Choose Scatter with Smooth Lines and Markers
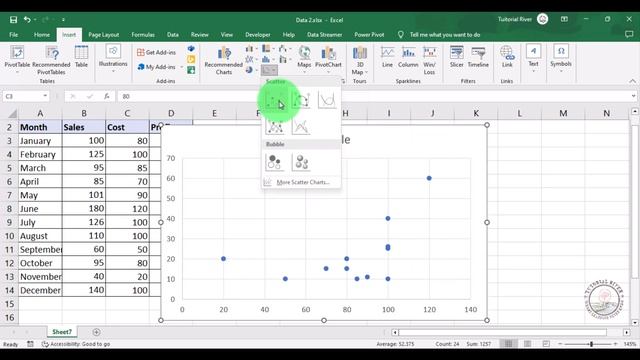The height and width of the screenshot is (360, 640). [301, 100]
